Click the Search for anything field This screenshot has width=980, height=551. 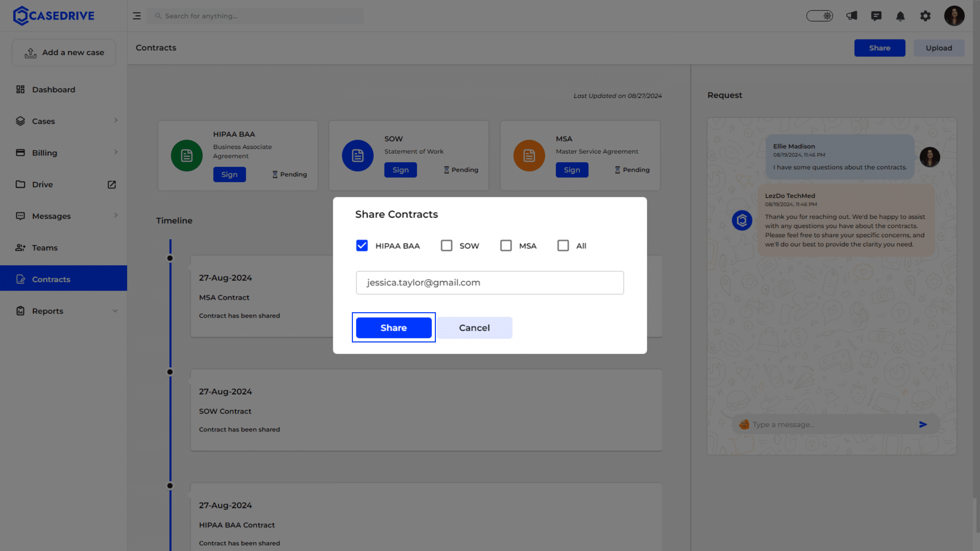click(x=255, y=16)
